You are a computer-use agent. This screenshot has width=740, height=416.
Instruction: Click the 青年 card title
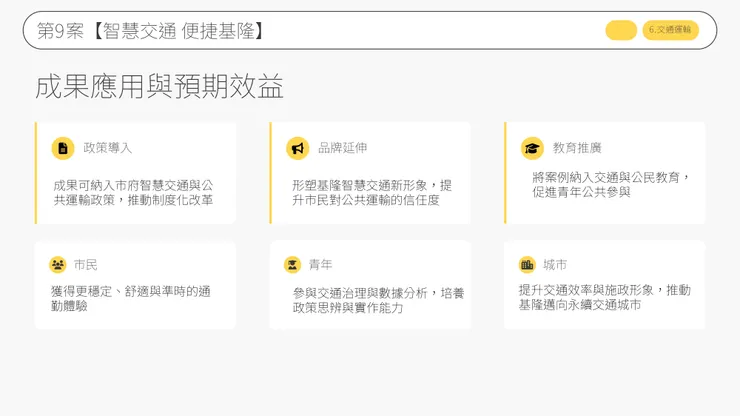pyautogui.click(x=320, y=264)
